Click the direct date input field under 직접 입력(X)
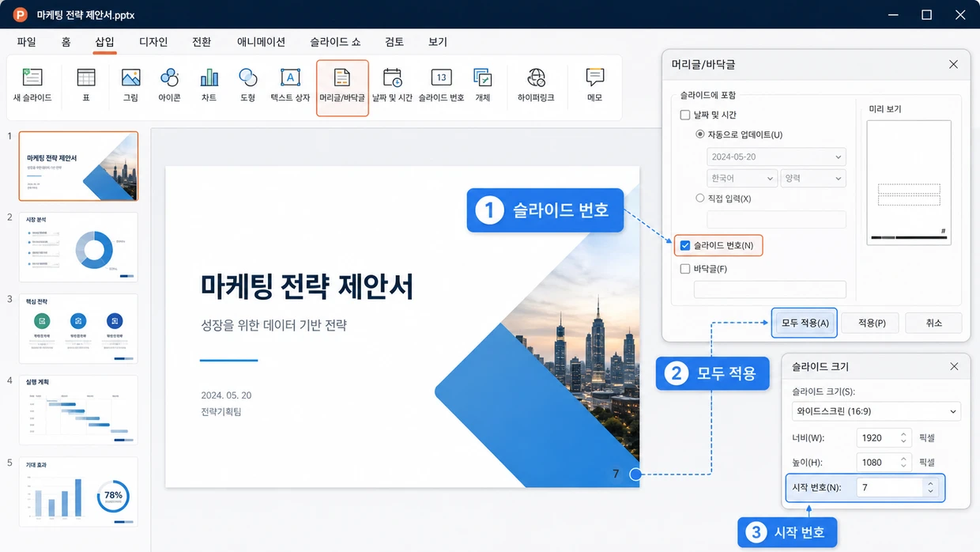980x552 pixels. (776, 220)
